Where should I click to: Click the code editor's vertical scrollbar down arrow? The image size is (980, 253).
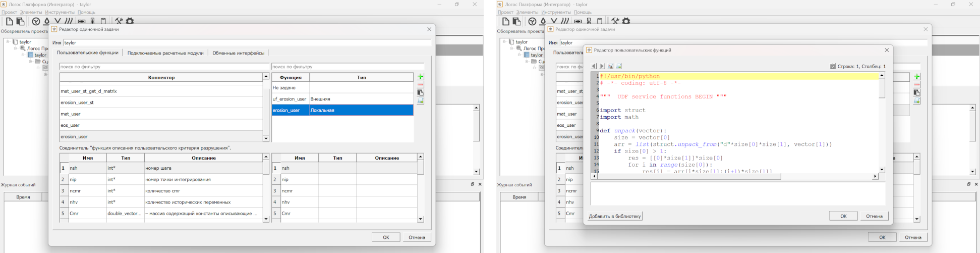click(882, 170)
